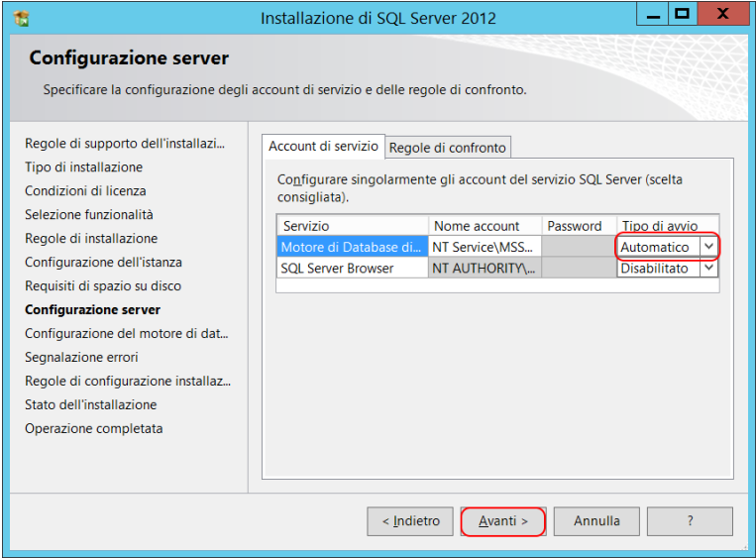Select the Segnalazione errori step
Screen dimensions: 756x558
click(x=81, y=357)
